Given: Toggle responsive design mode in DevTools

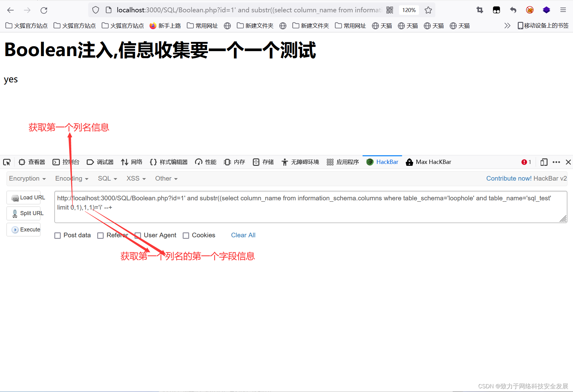Looking at the screenshot, I should point(544,162).
